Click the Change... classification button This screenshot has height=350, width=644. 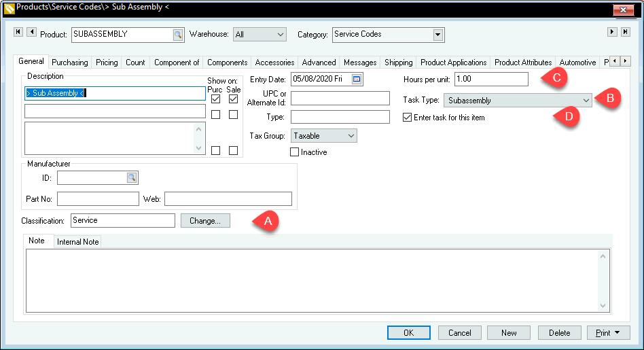(205, 221)
